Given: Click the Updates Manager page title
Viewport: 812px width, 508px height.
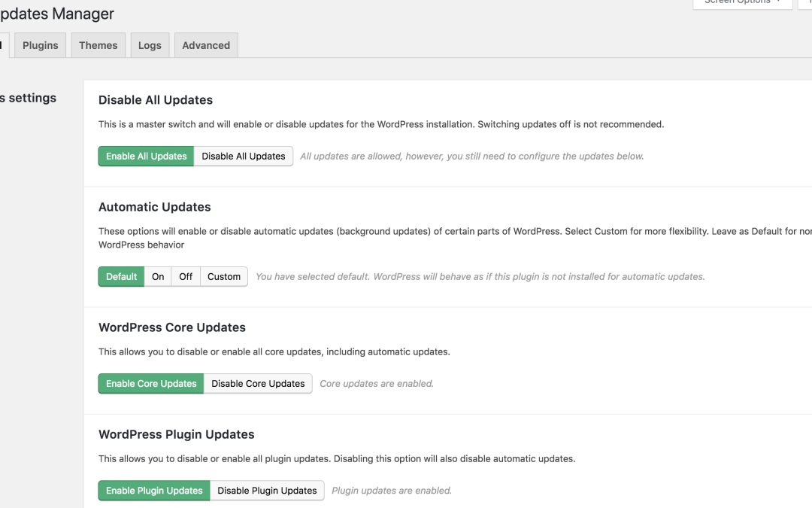Looking at the screenshot, I should (56, 14).
